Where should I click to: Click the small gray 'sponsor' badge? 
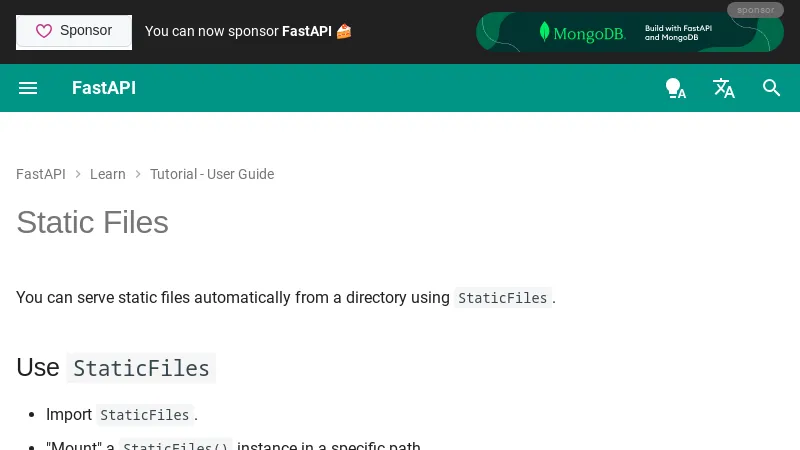click(755, 10)
